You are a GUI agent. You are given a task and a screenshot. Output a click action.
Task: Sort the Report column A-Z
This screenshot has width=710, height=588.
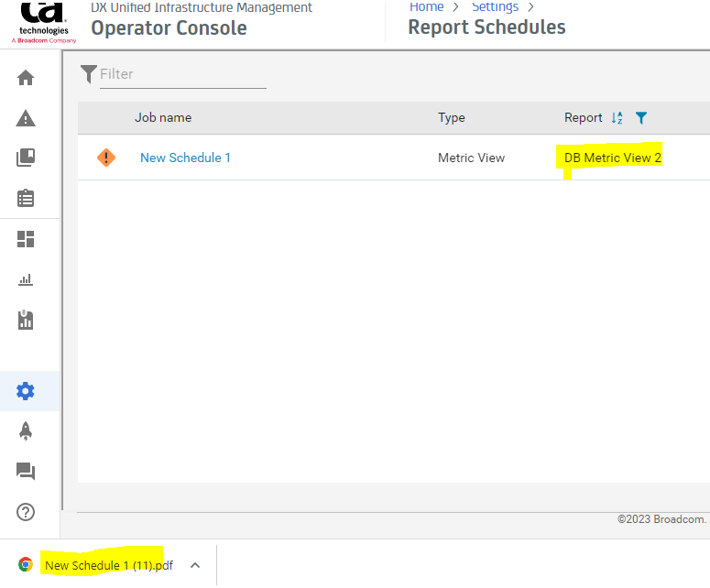(x=617, y=117)
